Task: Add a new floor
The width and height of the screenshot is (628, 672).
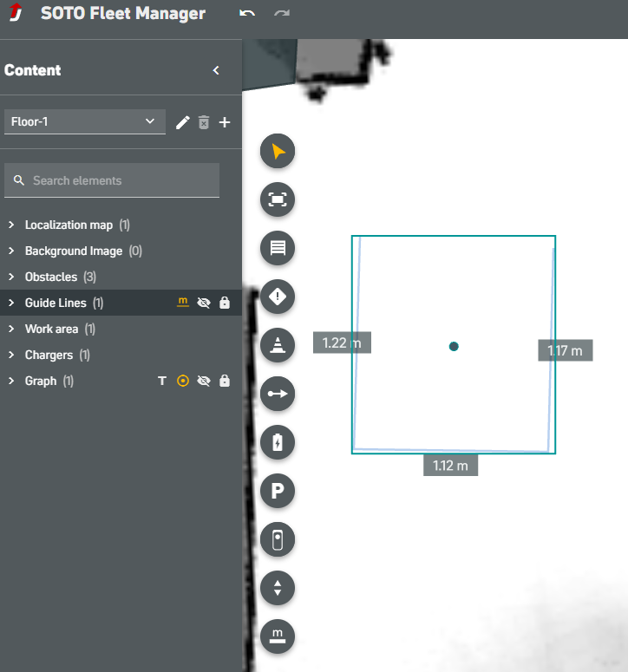Action: point(225,122)
